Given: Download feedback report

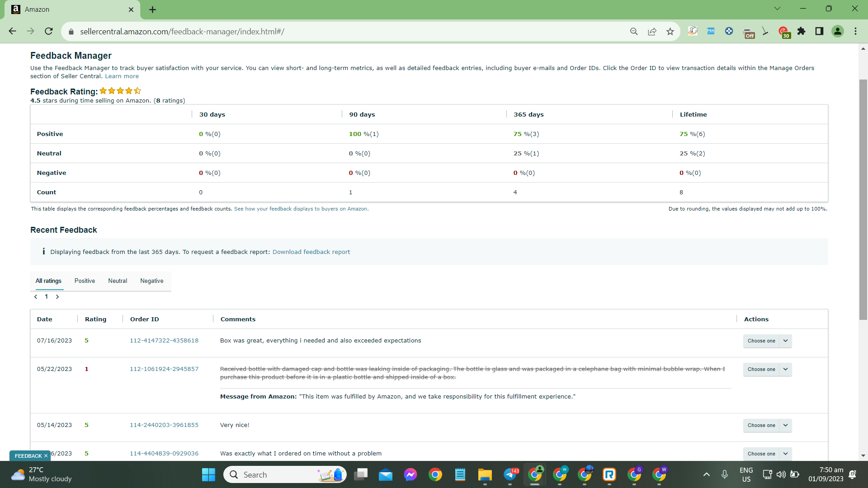Looking at the screenshot, I should [311, 252].
